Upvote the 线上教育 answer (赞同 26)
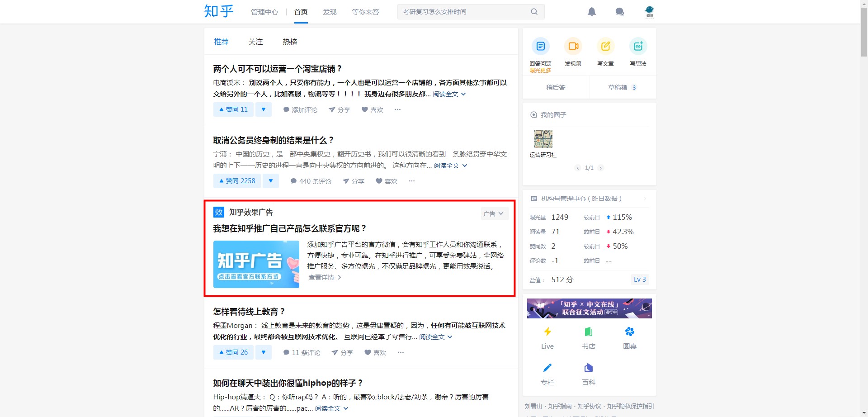The height and width of the screenshot is (417, 868). click(x=233, y=352)
